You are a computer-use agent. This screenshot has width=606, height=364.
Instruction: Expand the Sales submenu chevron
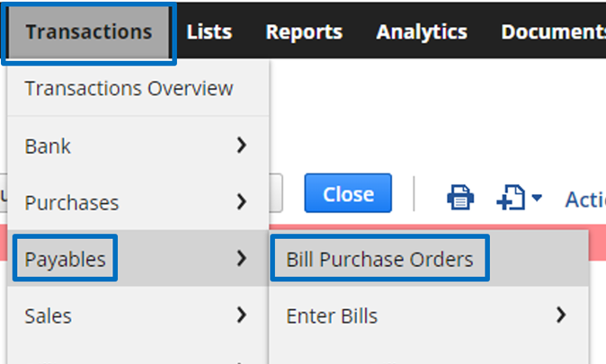(x=242, y=315)
